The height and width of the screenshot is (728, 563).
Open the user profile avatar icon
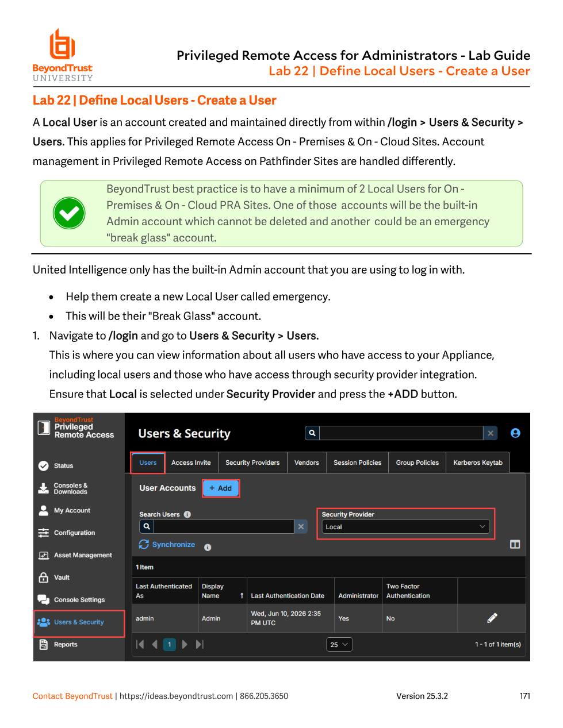515,433
